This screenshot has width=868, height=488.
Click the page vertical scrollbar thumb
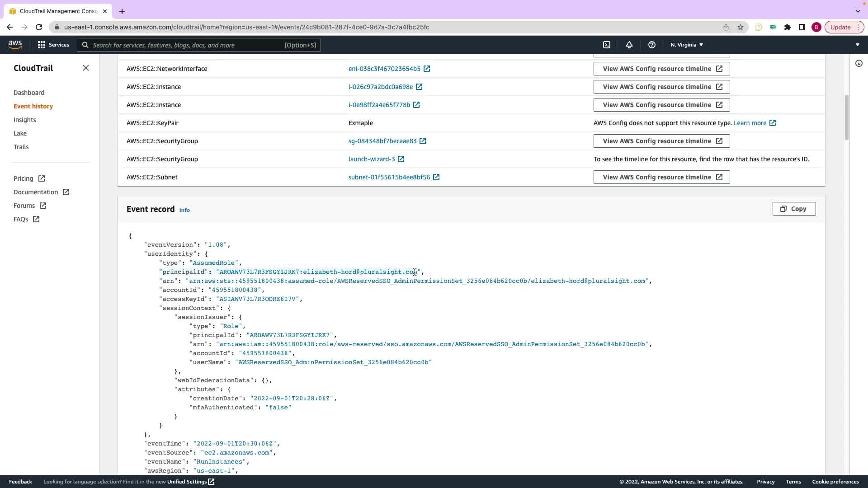846,117
